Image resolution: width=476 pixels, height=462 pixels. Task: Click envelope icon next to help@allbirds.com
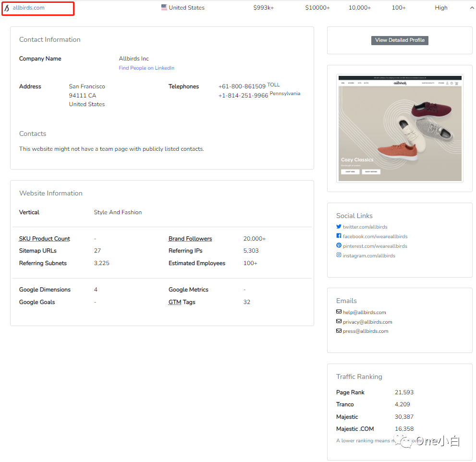click(x=339, y=312)
